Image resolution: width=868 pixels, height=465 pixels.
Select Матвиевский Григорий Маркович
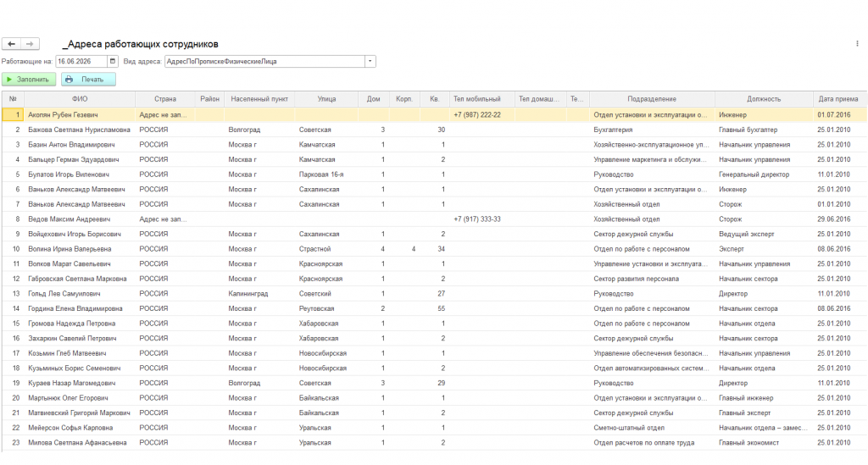click(x=435, y=413)
